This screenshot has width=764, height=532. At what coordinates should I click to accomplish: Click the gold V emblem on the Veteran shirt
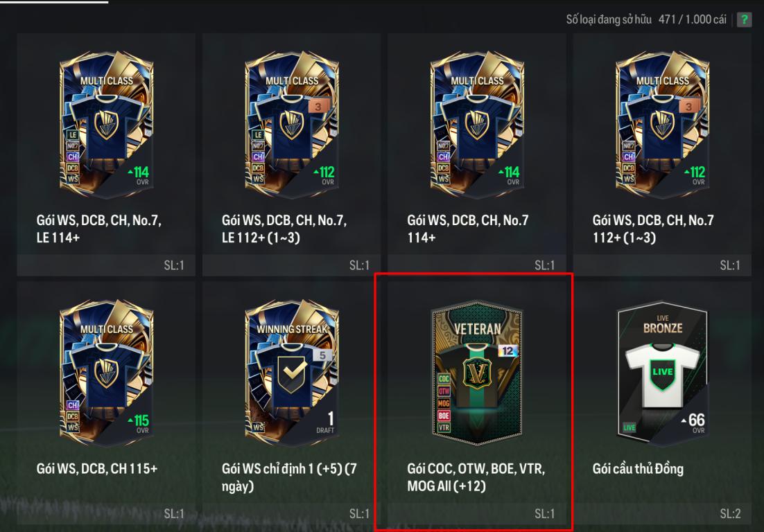(476, 374)
